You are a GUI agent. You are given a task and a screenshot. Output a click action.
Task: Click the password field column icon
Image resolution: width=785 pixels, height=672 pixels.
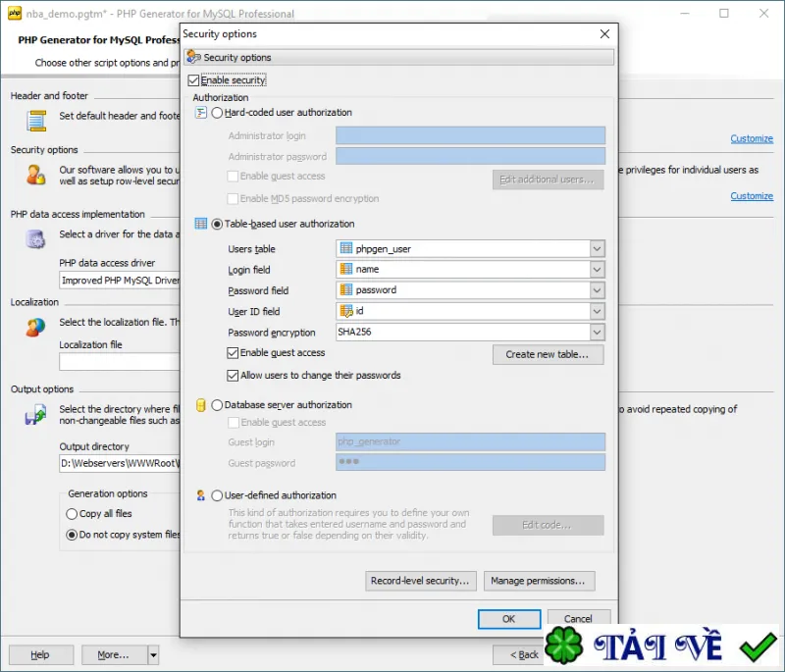point(346,289)
